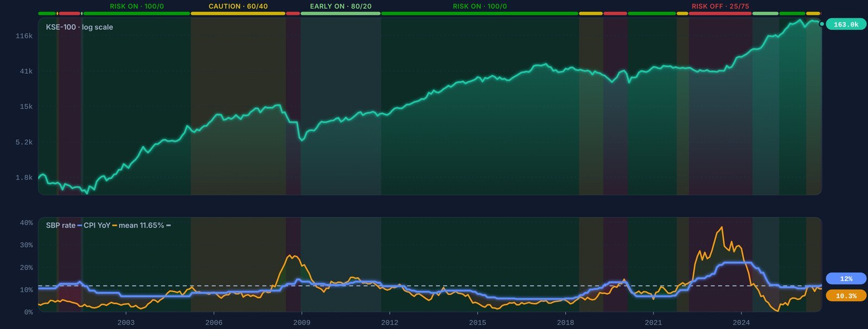Click the blue 12% SBP rate badge
This screenshot has height=329, width=868.
846,279
